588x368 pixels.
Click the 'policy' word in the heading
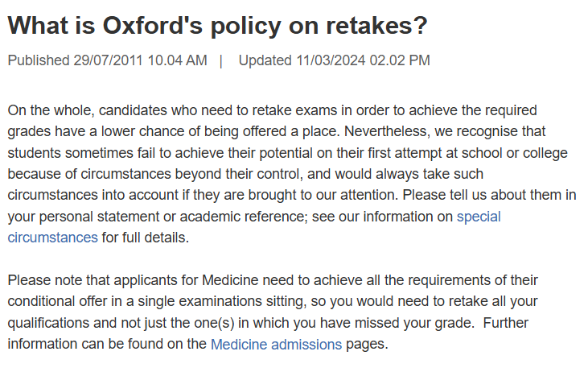pyautogui.click(x=245, y=26)
